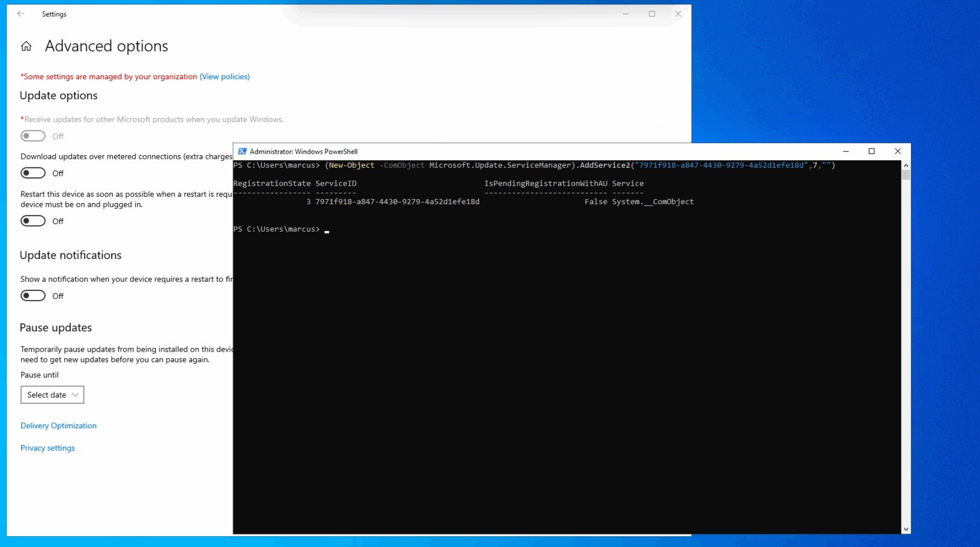Open Privacy settings

click(47, 447)
